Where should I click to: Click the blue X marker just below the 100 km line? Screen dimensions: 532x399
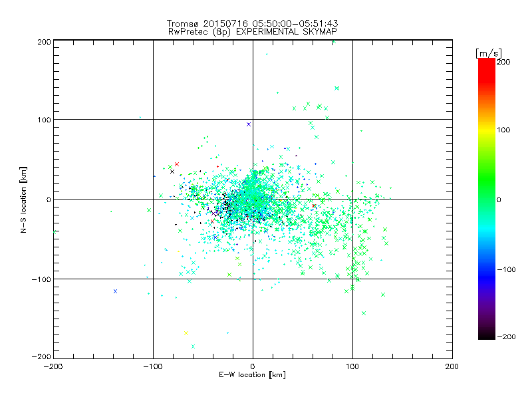pyautogui.click(x=249, y=124)
